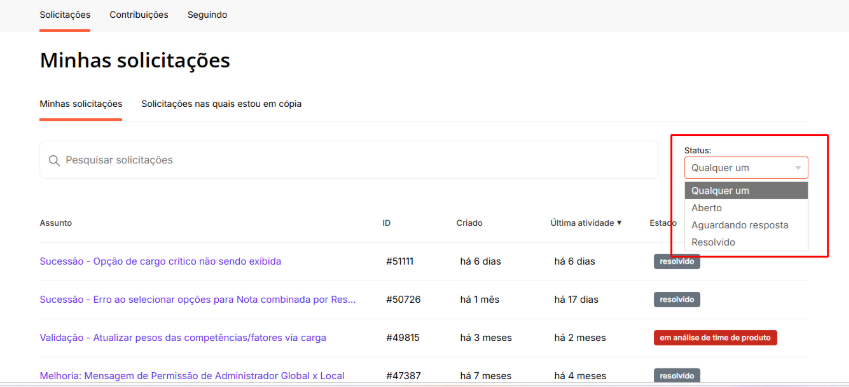Click the há 2 meses activity cell
Viewport: 849px width, 387px height.
pos(580,338)
